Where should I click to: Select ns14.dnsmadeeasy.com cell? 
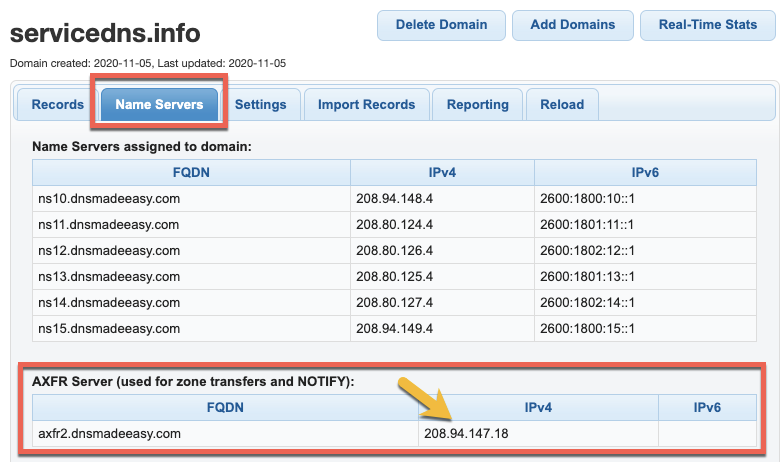(x=191, y=303)
